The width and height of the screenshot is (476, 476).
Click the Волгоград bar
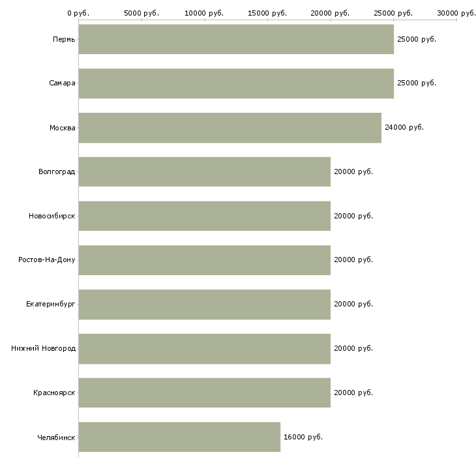(x=204, y=171)
